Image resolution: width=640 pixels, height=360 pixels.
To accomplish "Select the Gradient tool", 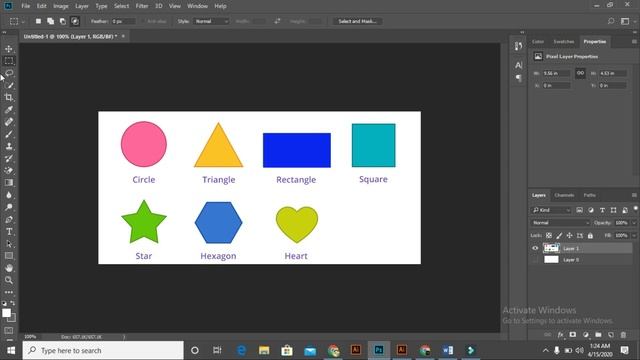I will 9,183.
